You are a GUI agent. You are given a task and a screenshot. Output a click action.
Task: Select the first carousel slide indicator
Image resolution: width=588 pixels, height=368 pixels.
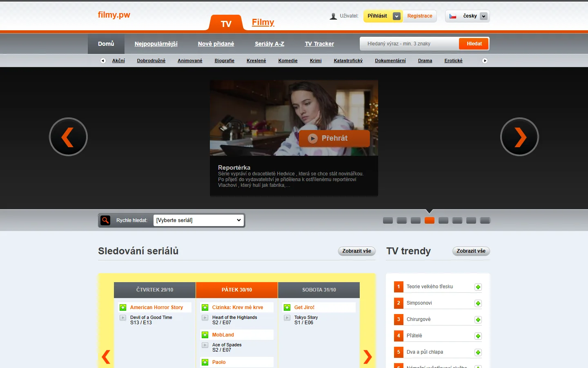click(388, 221)
